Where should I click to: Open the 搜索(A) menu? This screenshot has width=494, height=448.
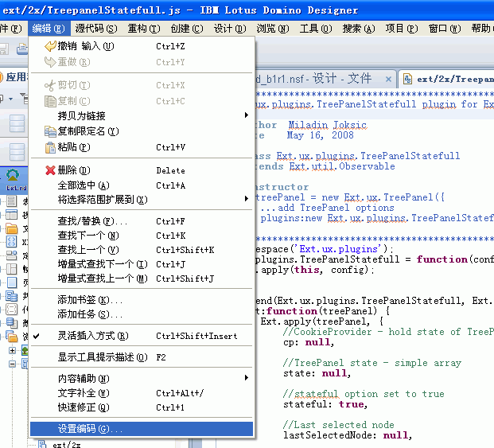click(359, 29)
